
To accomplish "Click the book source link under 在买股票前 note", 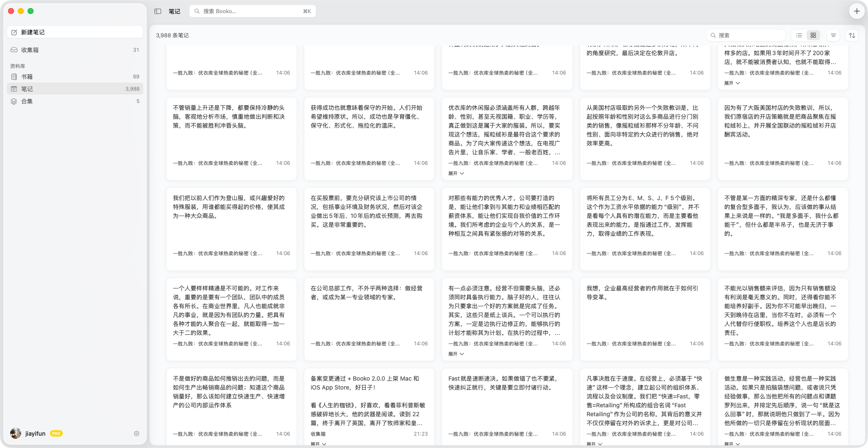I will 355,253.
